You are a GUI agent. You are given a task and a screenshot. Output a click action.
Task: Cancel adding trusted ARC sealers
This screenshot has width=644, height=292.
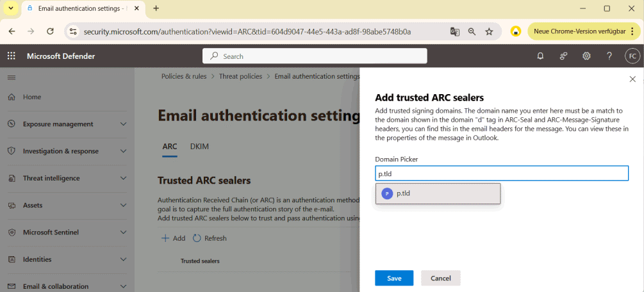[x=441, y=278]
